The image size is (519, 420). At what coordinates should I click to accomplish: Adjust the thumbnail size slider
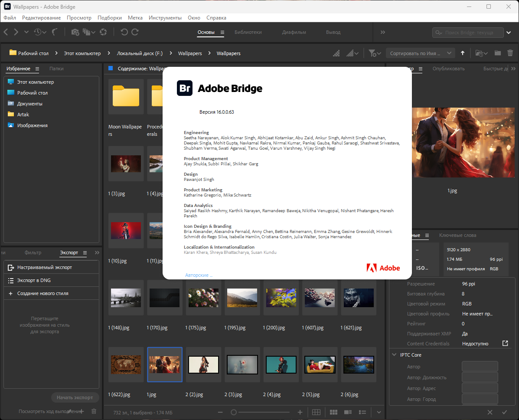click(x=234, y=412)
